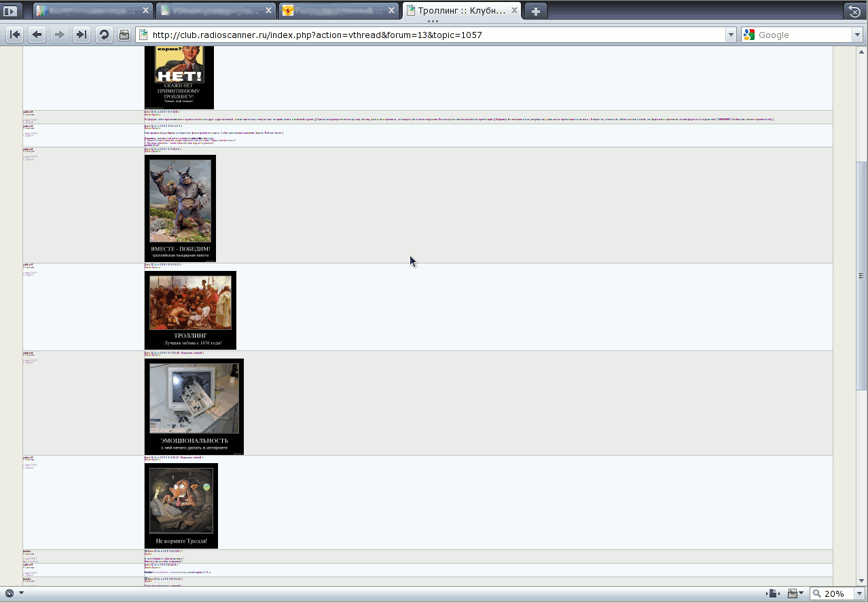Click the magnifier icon next to 20% zoom
This screenshot has height=603, width=868.
tap(817, 593)
